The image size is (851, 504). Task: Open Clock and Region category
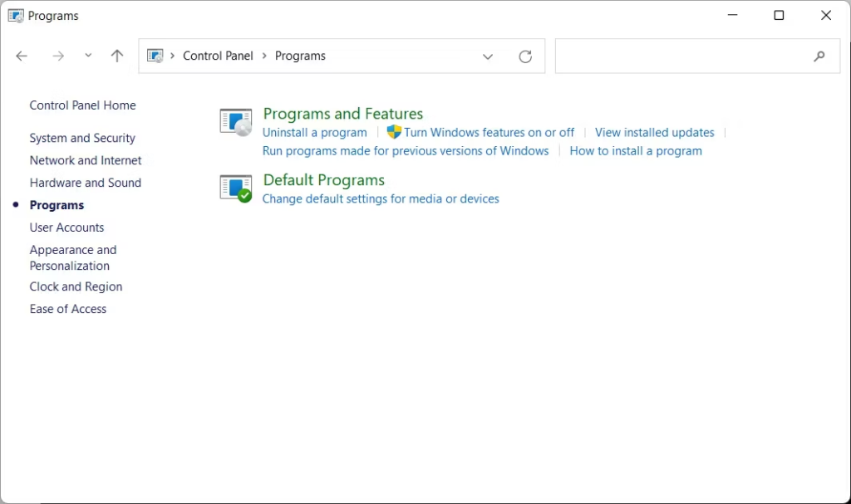(x=76, y=286)
